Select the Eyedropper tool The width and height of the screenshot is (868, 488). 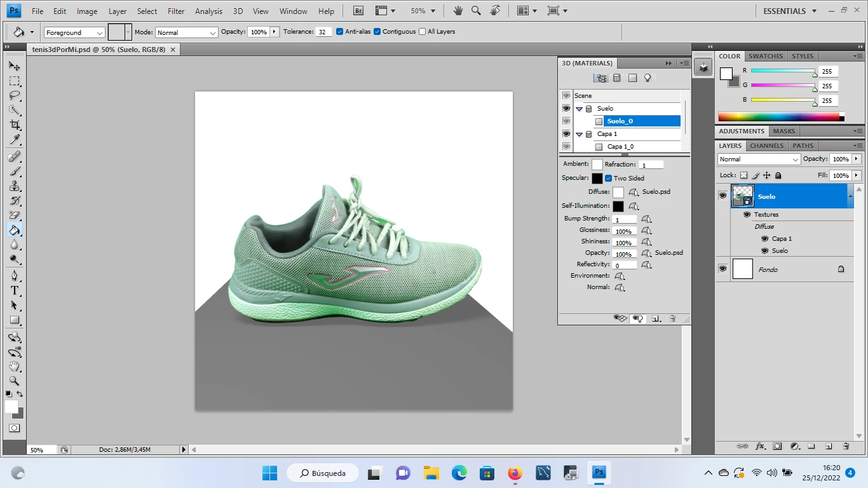pos(15,140)
